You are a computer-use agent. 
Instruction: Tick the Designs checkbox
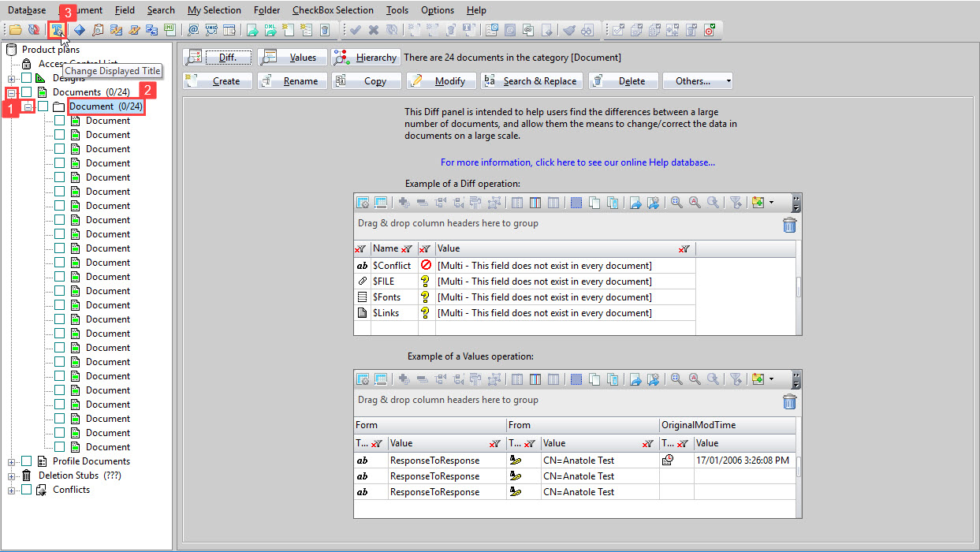click(x=27, y=78)
